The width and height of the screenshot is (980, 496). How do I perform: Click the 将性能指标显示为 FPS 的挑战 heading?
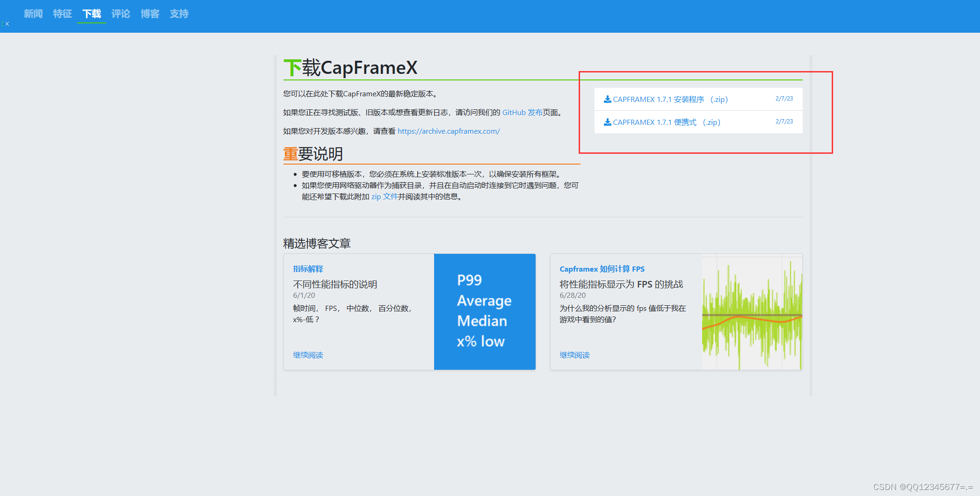[621, 284]
